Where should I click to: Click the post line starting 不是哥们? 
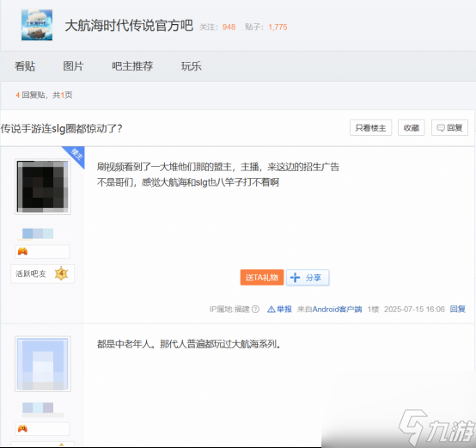[x=188, y=182]
